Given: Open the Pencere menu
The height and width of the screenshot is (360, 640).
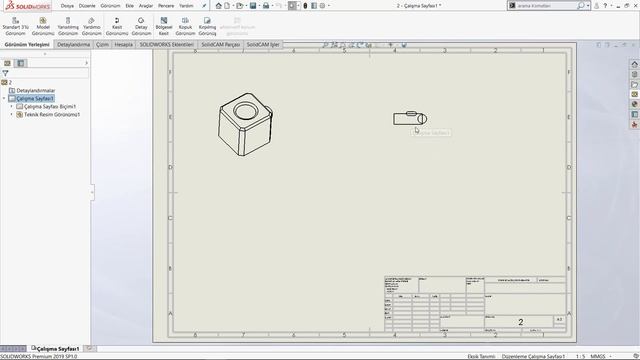Looking at the screenshot, I should point(166,6).
